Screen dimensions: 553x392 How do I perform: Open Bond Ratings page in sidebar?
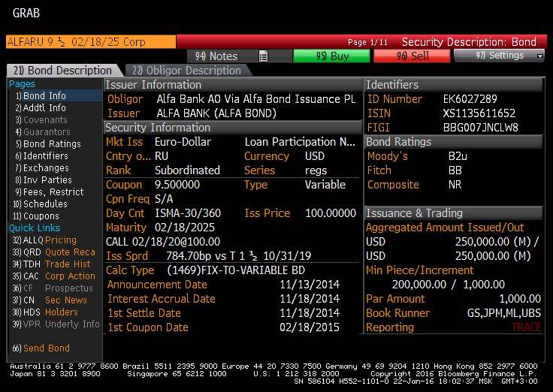[x=48, y=144]
